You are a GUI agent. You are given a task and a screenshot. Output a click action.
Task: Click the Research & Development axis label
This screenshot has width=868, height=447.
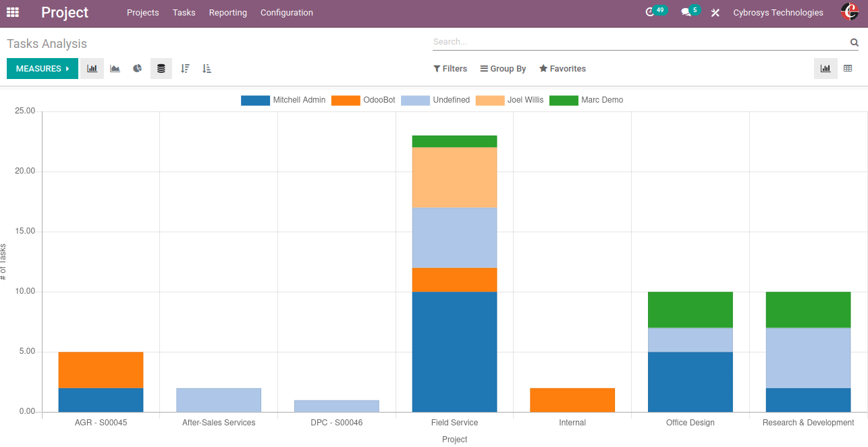(x=808, y=423)
